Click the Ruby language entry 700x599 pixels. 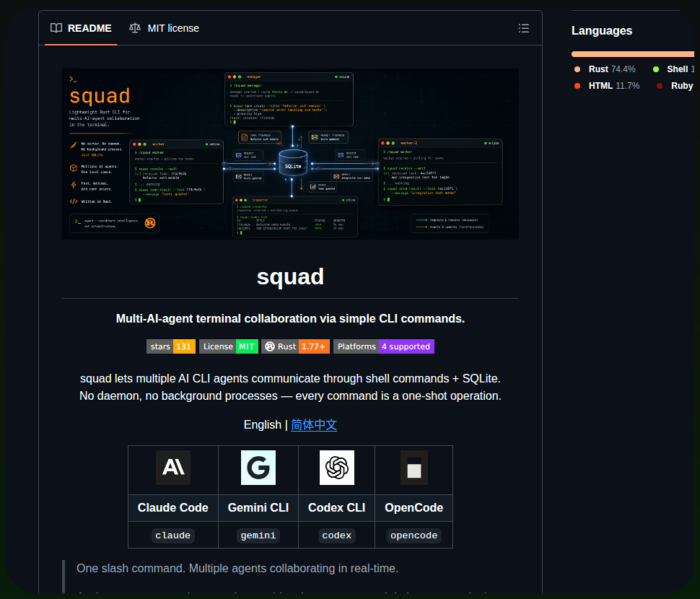click(675, 86)
